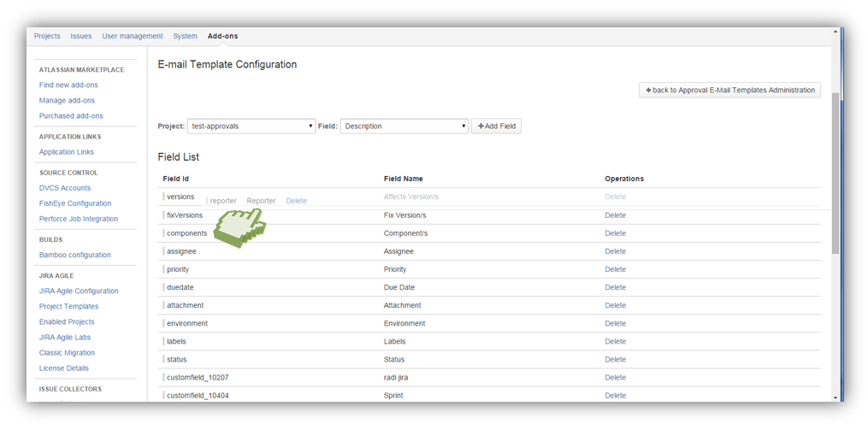This screenshot has width=868, height=430.
Task: Go back to Approval E-Mail Templates Administration
Action: 729,90
